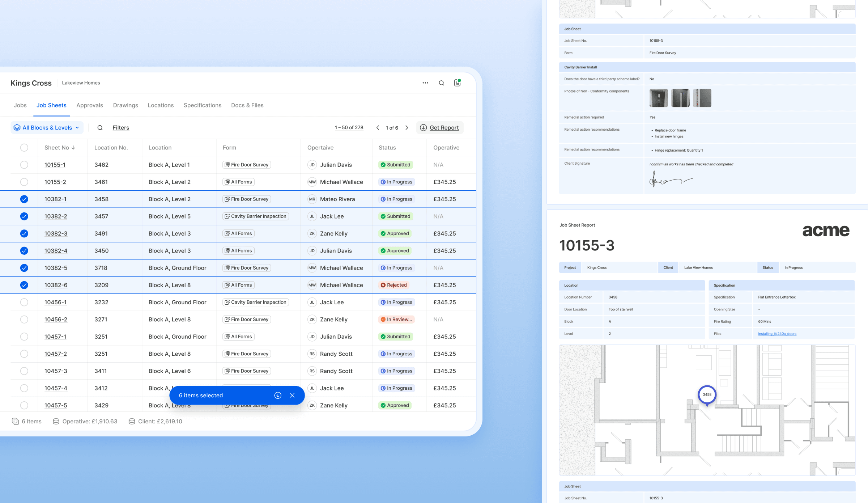Switch to the Approvals tab
868x503 pixels.
[90, 105]
